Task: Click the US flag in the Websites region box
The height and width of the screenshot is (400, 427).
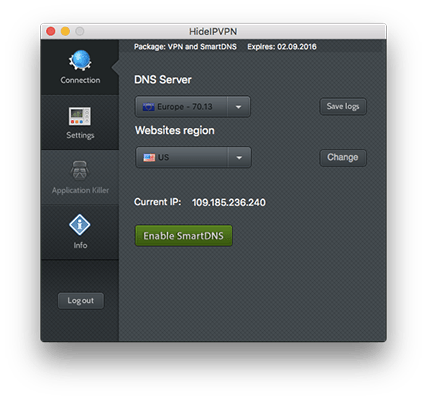Action: pyautogui.click(x=149, y=158)
